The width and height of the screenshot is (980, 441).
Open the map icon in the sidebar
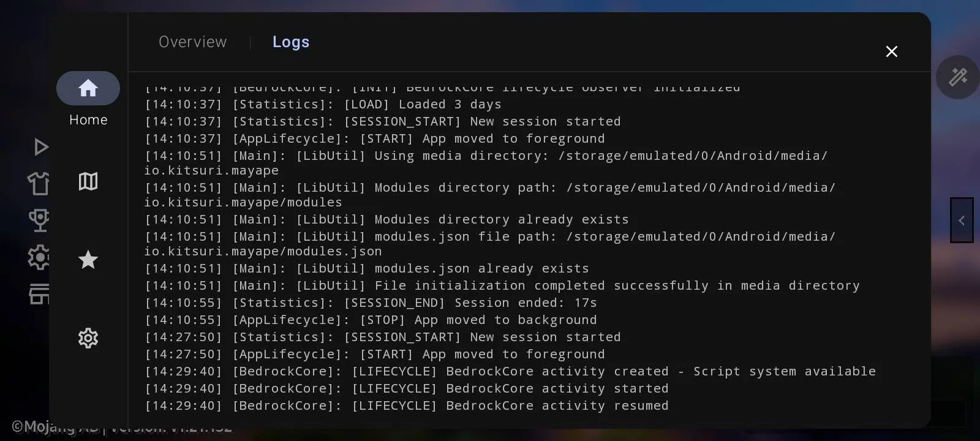pyautogui.click(x=88, y=181)
